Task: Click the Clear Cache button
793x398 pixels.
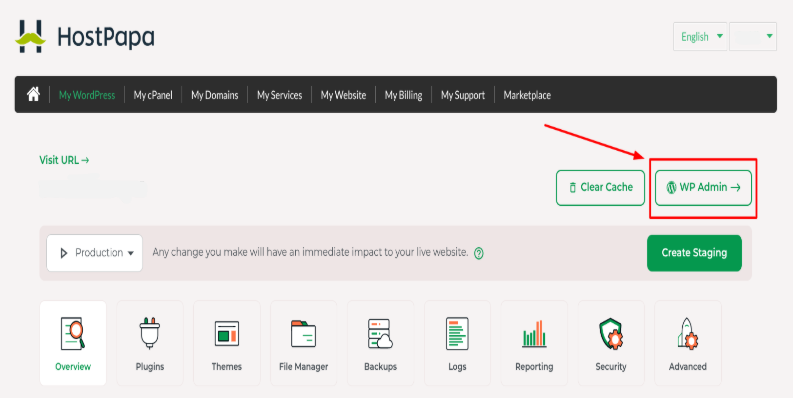Action: (x=600, y=188)
